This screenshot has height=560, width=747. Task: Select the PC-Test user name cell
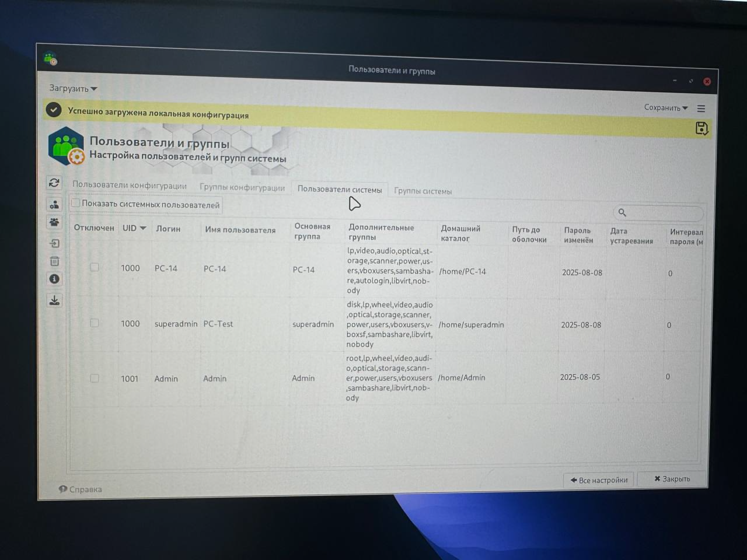pyautogui.click(x=218, y=324)
